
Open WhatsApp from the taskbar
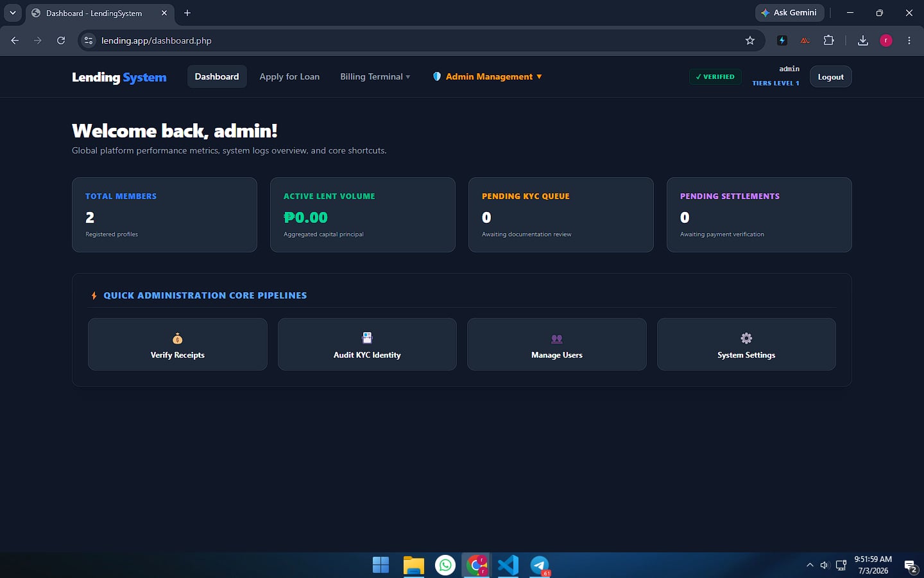445,565
